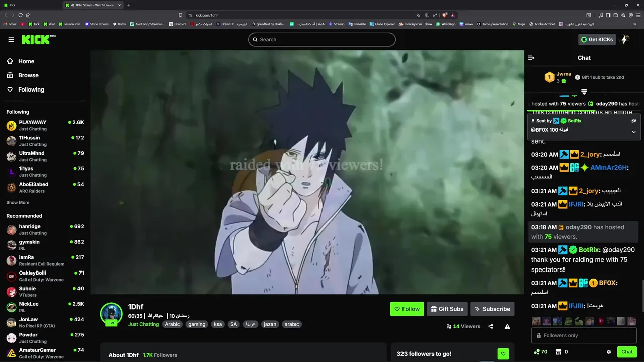Click the report warning triangle icon
The height and width of the screenshot is (362, 644).
point(507,326)
